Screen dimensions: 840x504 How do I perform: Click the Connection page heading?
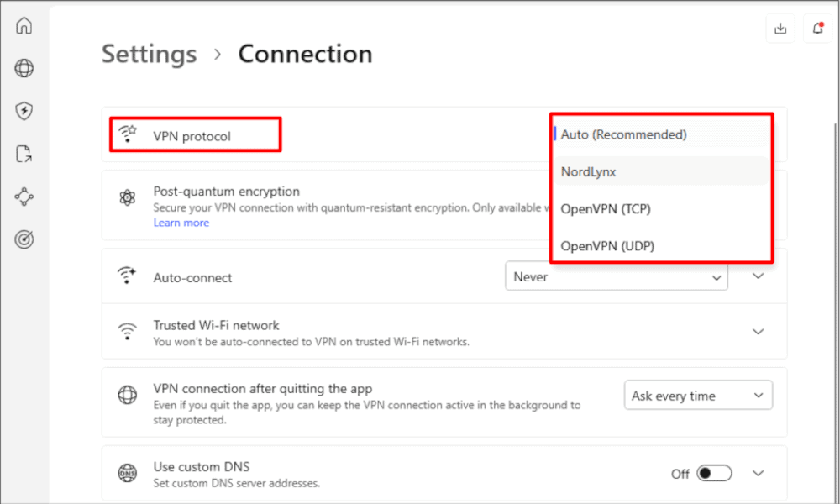point(306,54)
